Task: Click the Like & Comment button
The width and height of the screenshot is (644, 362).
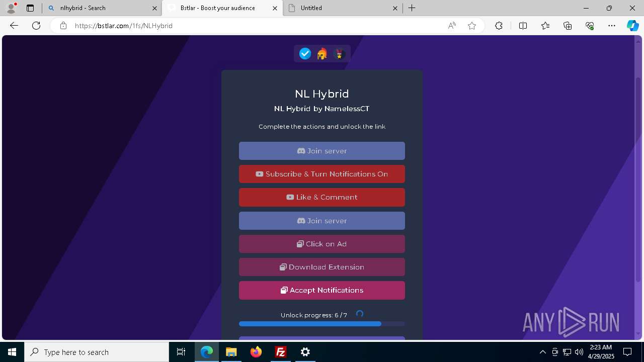Action: [x=322, y=197]
